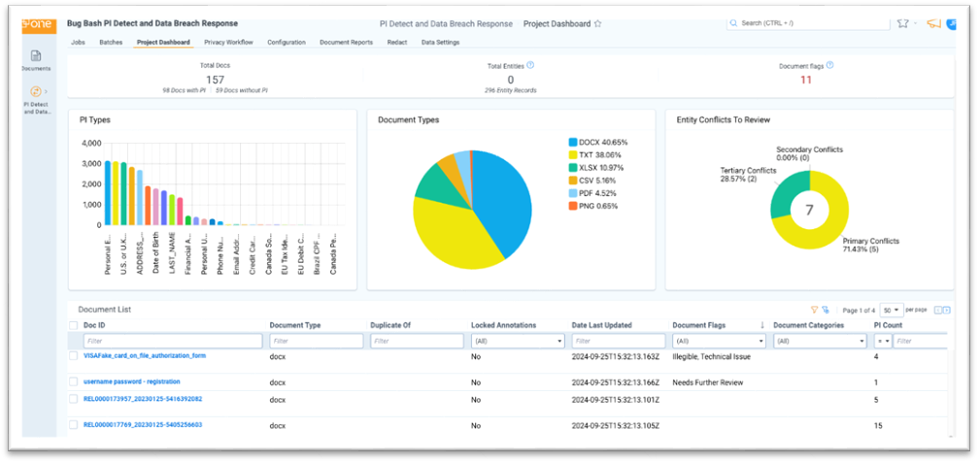Click the DOCX blue legend swatch

click(x=572, y=143)
